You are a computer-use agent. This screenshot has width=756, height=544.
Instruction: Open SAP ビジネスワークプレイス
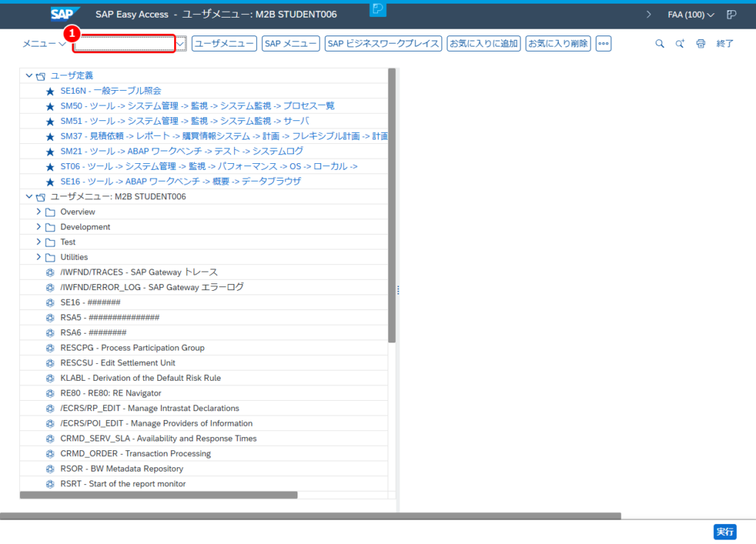[x=383, y=44]
